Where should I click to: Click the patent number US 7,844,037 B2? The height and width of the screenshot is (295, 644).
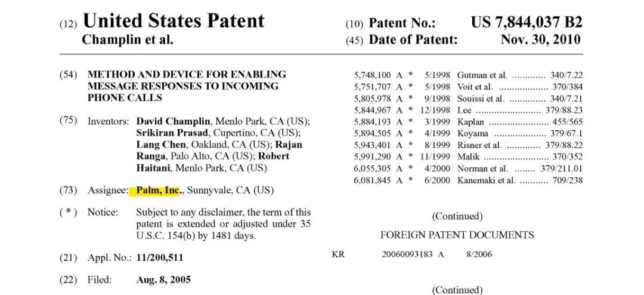(526, 23)
